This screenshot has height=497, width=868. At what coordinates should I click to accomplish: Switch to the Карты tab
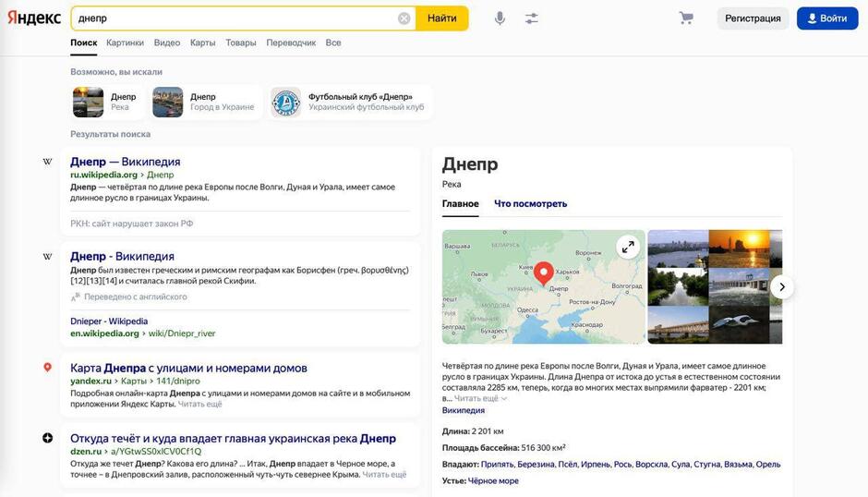(202, 42)
